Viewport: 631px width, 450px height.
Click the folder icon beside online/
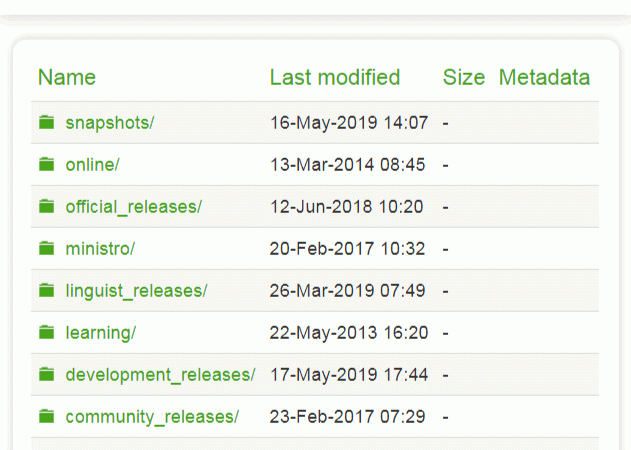(46, 165)
